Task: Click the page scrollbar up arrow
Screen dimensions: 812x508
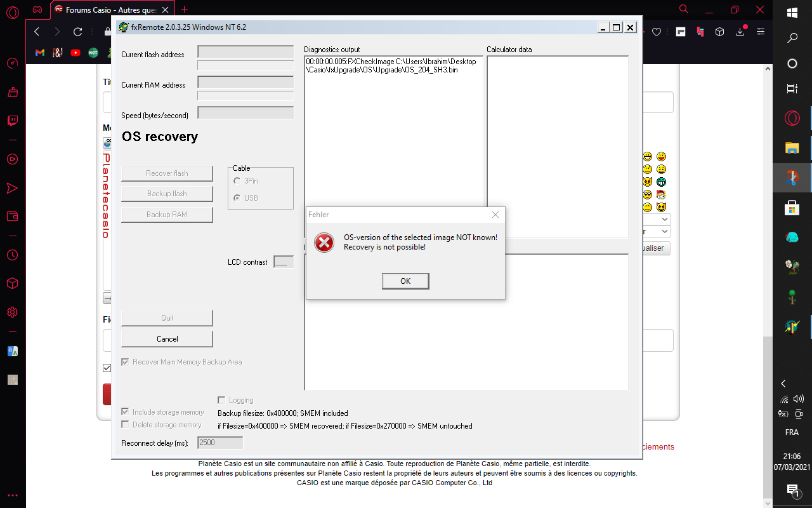Action: pyautogui.click(x=767, y=70)
